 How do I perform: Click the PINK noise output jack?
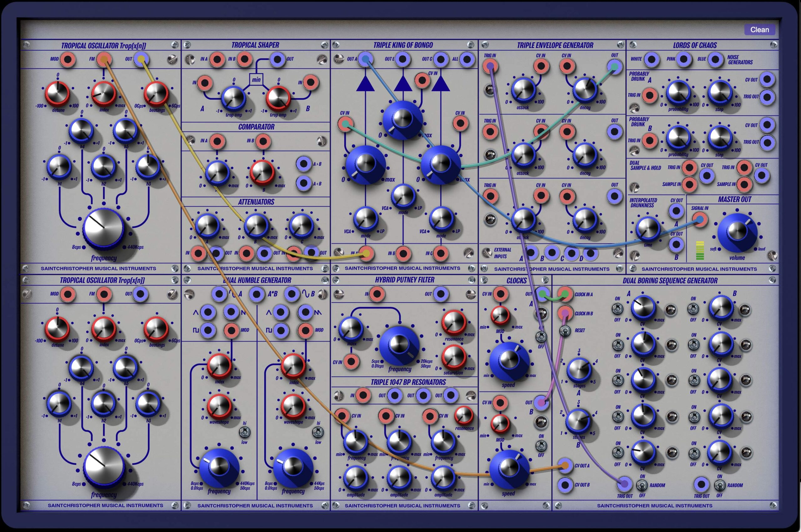coord(683,59)
